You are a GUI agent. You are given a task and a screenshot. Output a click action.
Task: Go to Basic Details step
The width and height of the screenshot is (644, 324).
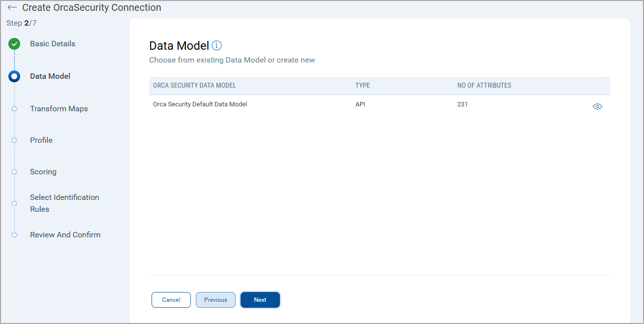(x=53, y=44)
